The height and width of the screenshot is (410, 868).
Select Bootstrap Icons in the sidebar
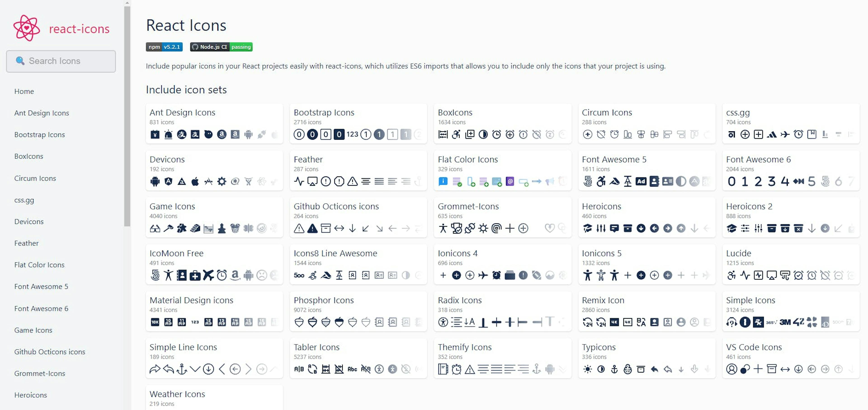pos(39,134)
